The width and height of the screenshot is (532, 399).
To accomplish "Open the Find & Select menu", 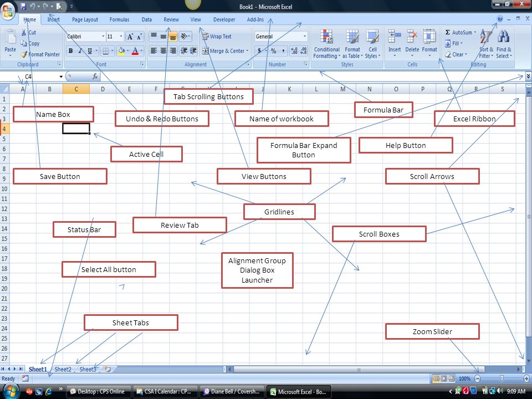I will click(x=504, y=44).
